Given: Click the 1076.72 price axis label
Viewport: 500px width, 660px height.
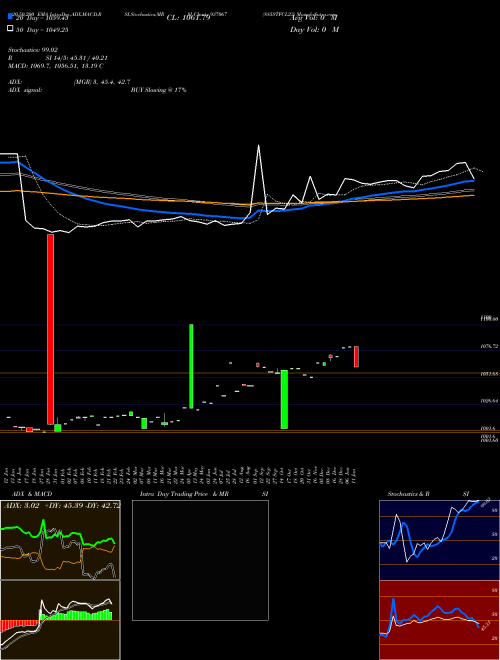Looking at the screenshot, I should [x=489, y=346].
